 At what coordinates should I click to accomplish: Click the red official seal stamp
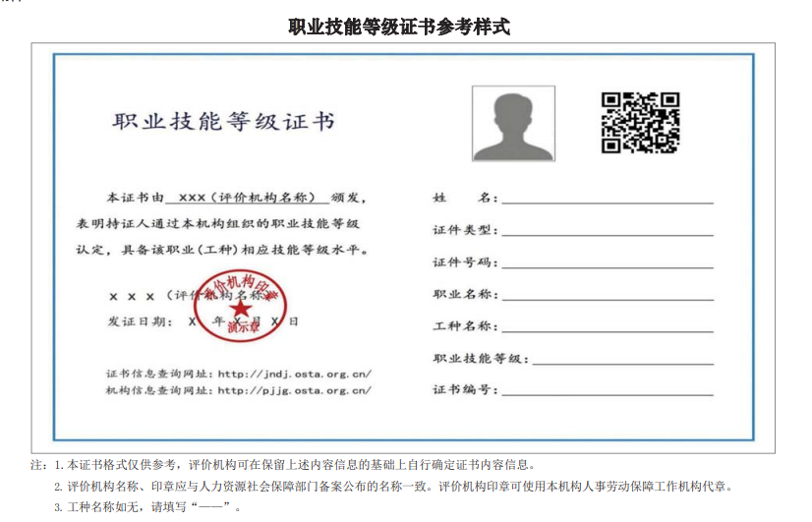coord(240,305)
